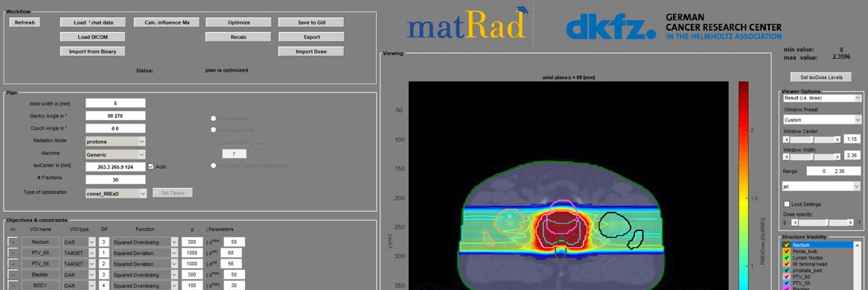Viewport: 868px width, 290px height.
Task: Remove the BODY objective with its minus button
Action: coord(13,286)
